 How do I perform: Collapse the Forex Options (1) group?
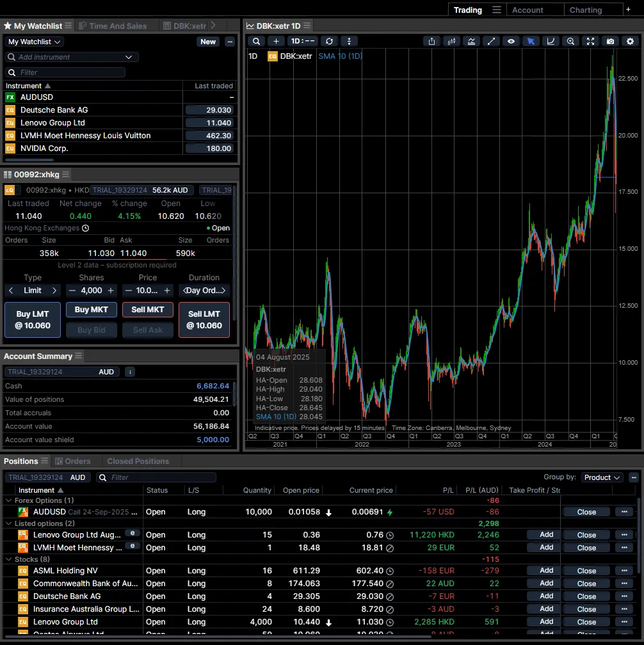tap(8, 500)
